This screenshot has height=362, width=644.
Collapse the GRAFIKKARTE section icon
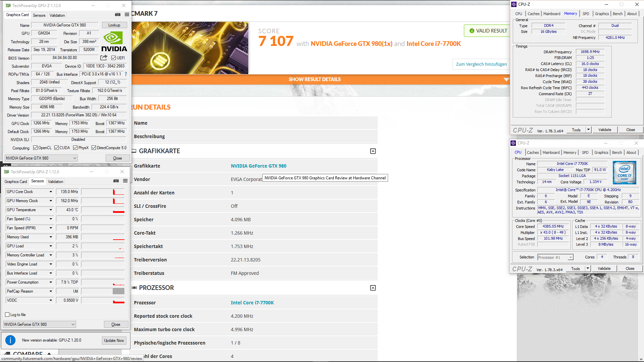(x=373, y=151)
